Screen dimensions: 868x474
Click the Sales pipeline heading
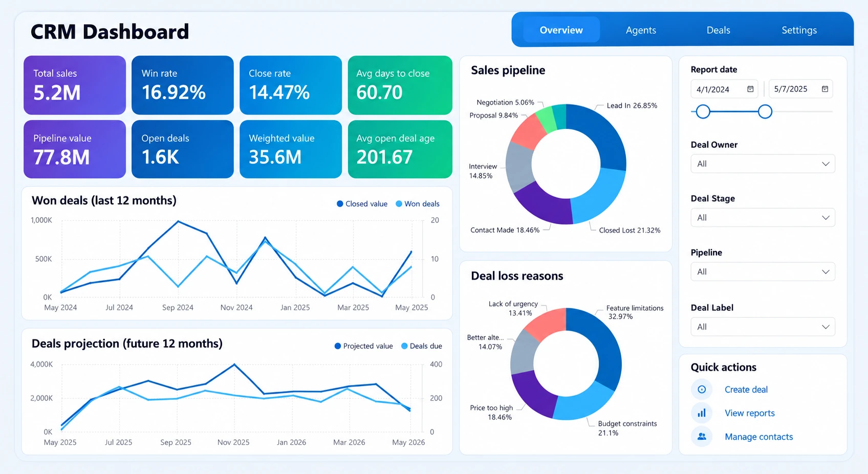point(508,71)
